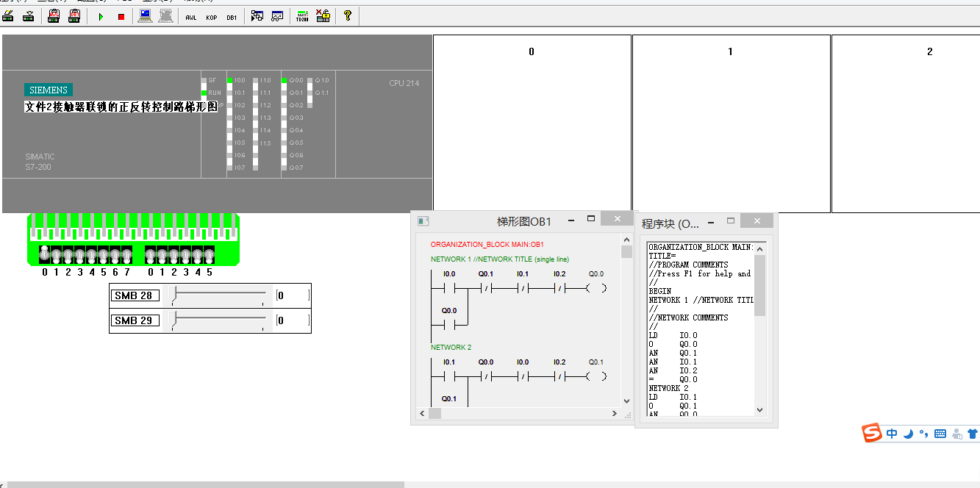Open the state table icon
This screenshot has height=488, width=980.
tap(257, 16)
